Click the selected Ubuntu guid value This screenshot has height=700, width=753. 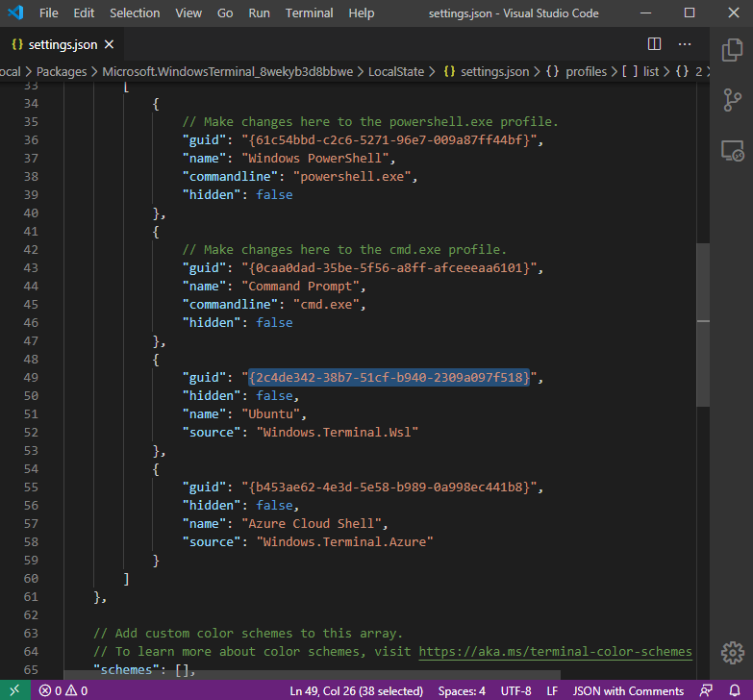point(389,377)
